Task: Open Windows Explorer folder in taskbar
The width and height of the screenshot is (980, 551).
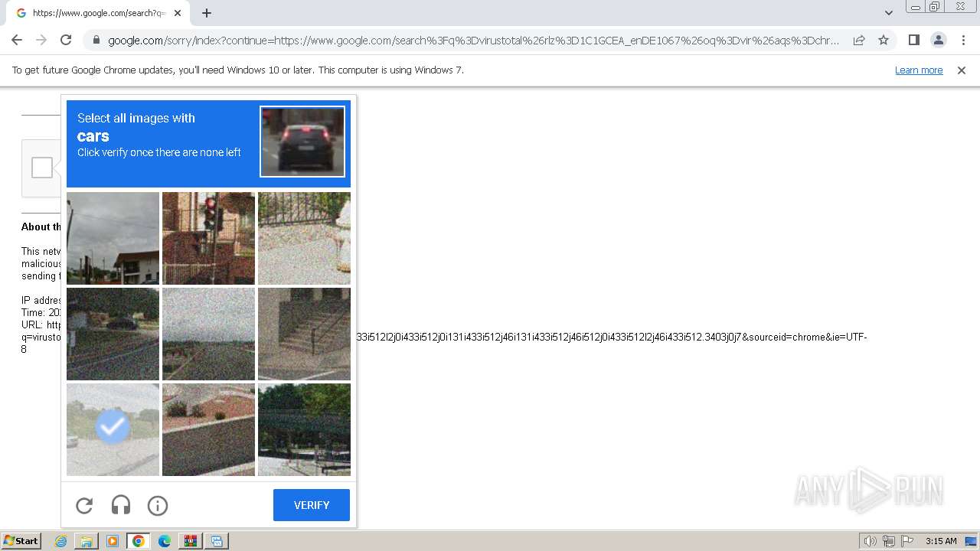Action: (x=87, y=541)
